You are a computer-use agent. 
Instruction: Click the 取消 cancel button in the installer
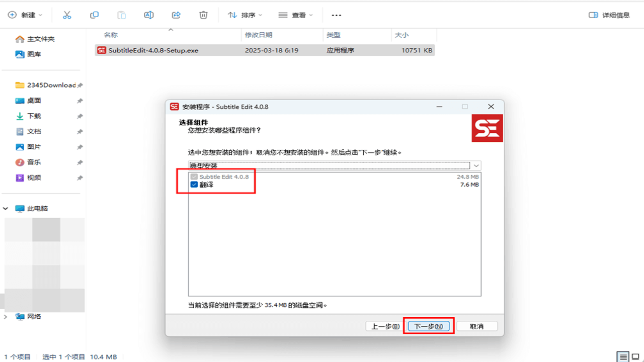477,326
